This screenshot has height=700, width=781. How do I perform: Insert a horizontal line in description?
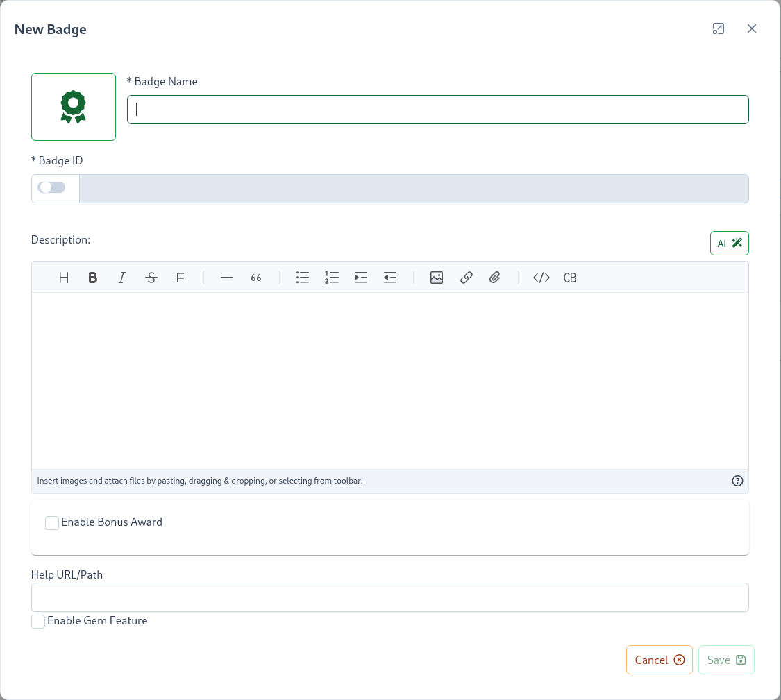[227, 278]
